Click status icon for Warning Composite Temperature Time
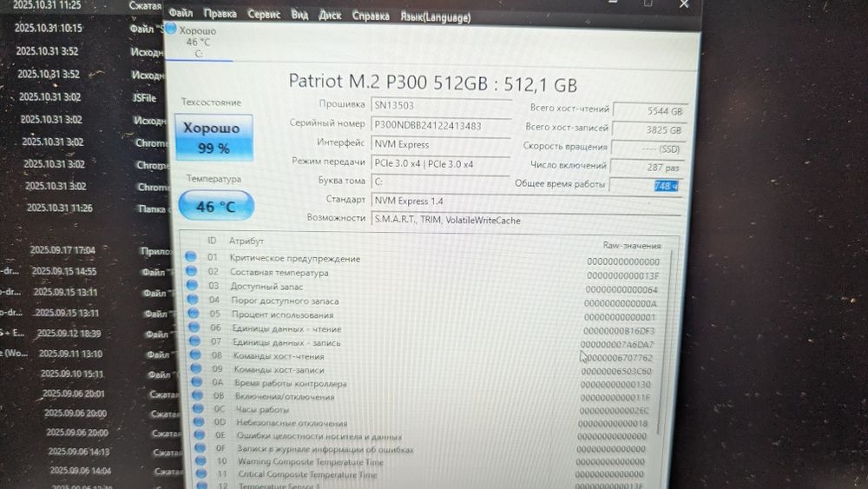This screenshot has width=868, height=489. pos(201,460)
